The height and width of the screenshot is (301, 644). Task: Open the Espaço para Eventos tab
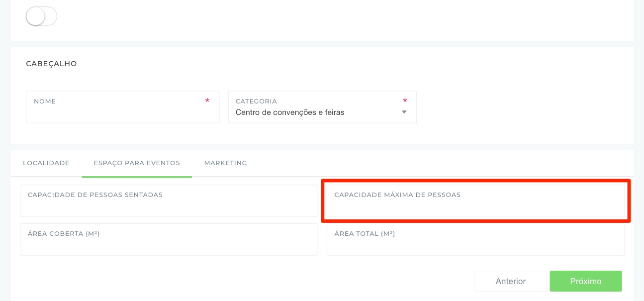pyautogui.click(x=137, y=163)
